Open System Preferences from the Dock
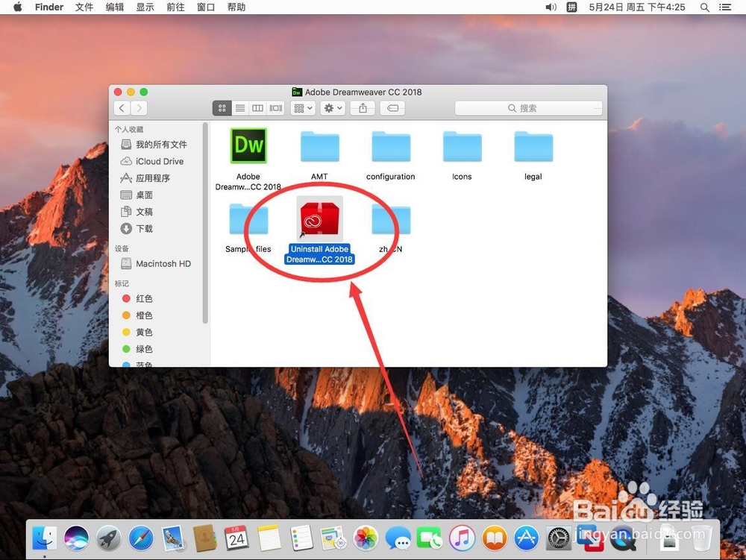The image size is (746, 560). pos(558,538)
